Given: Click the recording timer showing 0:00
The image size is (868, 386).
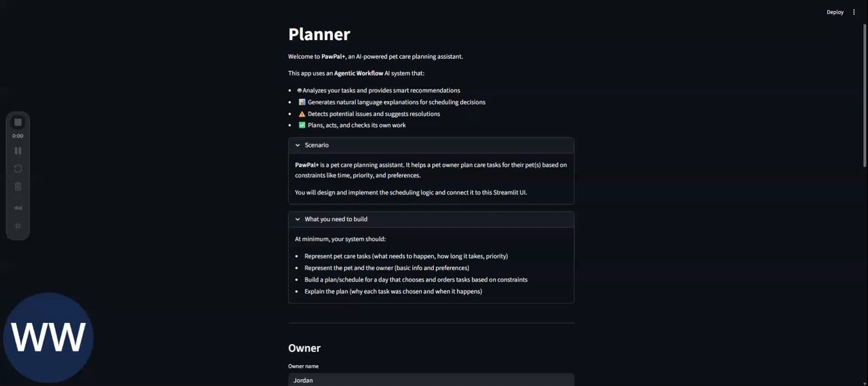Looking at the screenshot, I should pos(18,136).
